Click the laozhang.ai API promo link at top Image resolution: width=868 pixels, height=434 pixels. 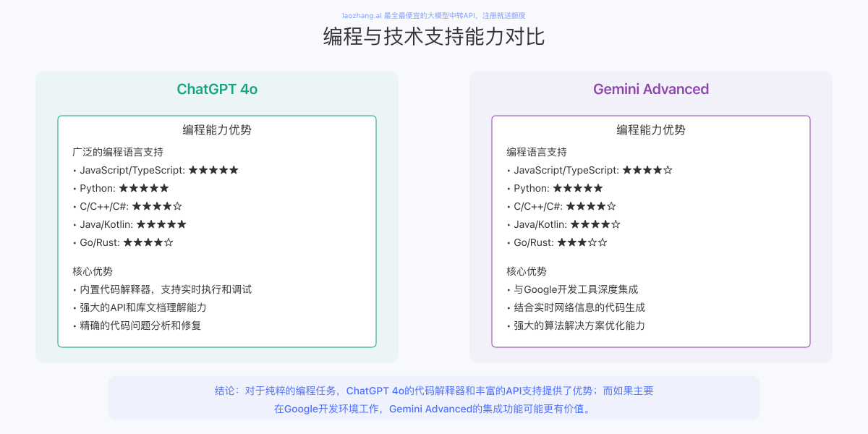pyautogui.click(x=434, y=15)
